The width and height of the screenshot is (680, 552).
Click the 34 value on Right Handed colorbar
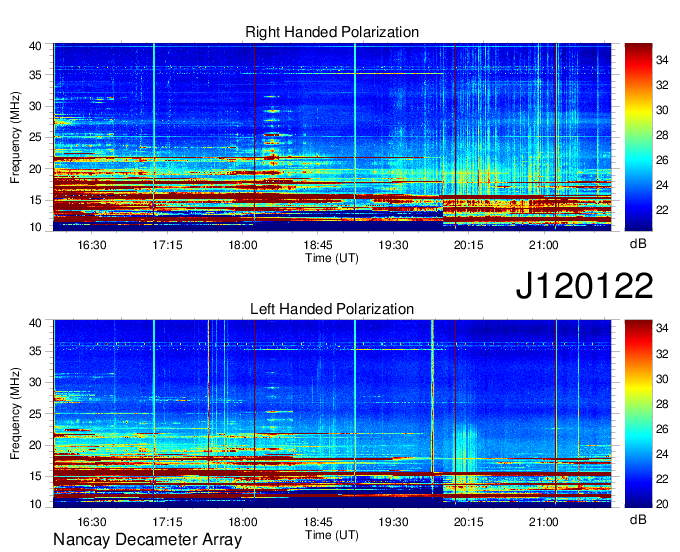coord(662,60)
